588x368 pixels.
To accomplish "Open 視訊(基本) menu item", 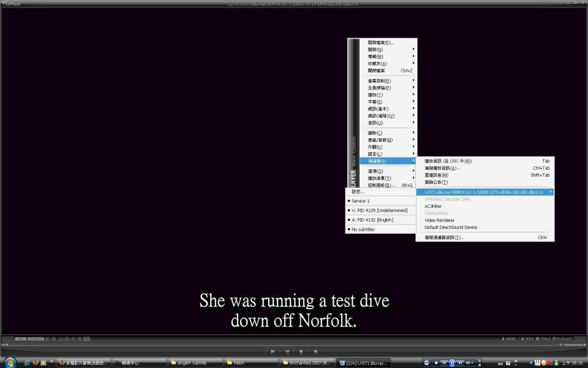I will tap(388, 109).
